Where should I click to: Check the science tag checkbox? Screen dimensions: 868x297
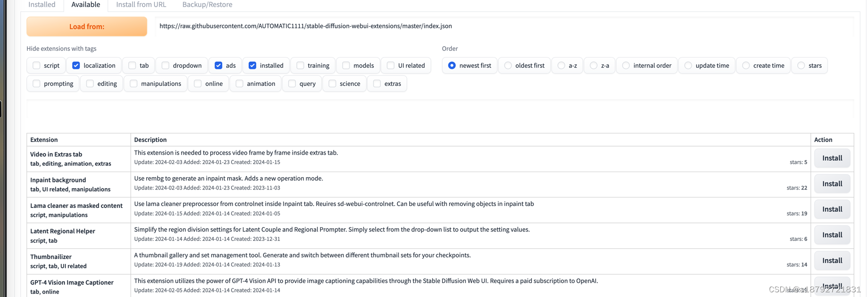(332, 84)
